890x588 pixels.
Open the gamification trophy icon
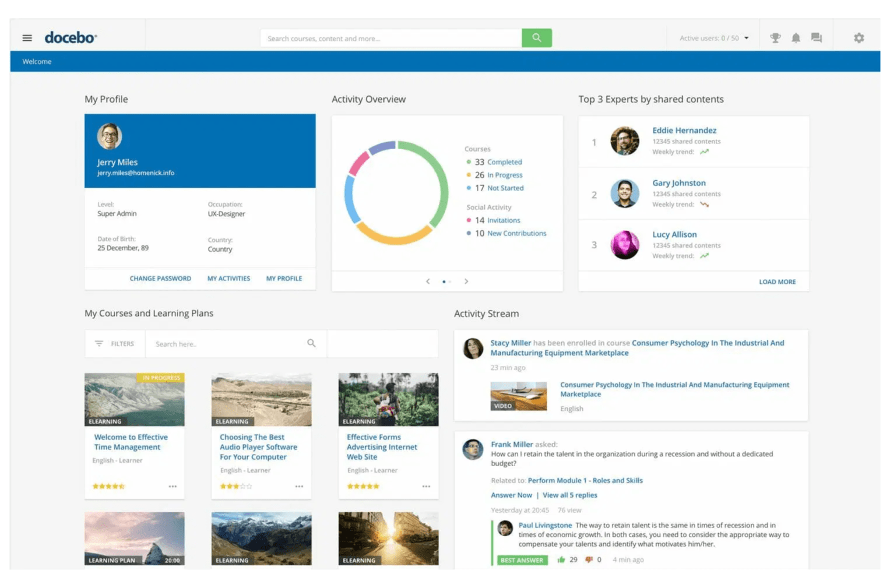(775, 37)
